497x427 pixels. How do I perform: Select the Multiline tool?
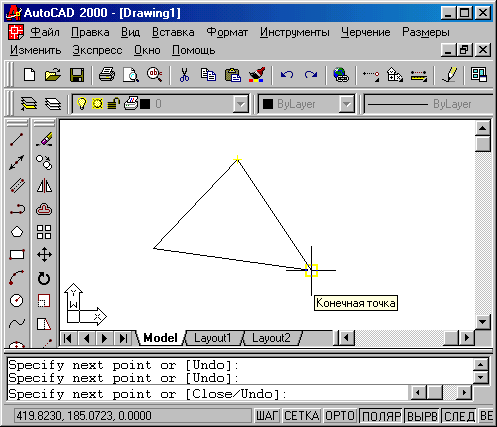pos(17,186)
